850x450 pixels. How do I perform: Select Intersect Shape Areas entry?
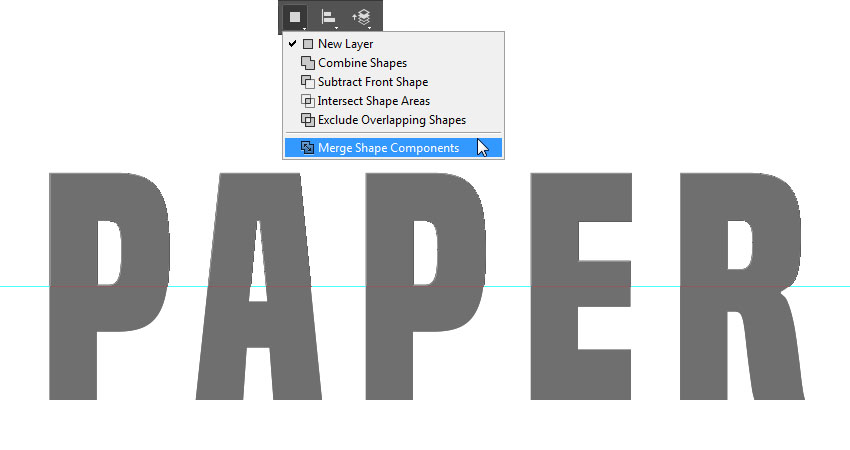pos(394,101)
